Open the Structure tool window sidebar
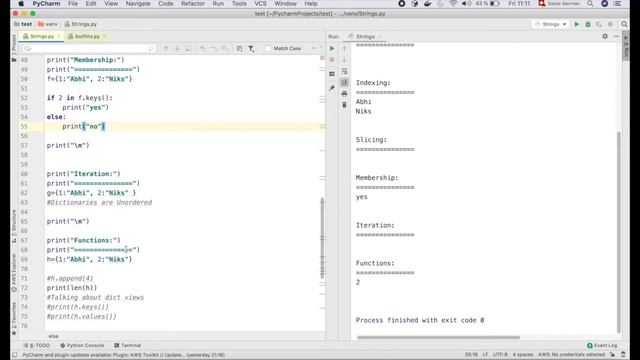The width and height of the screenshot is (640, 360). tap(14, 226)
